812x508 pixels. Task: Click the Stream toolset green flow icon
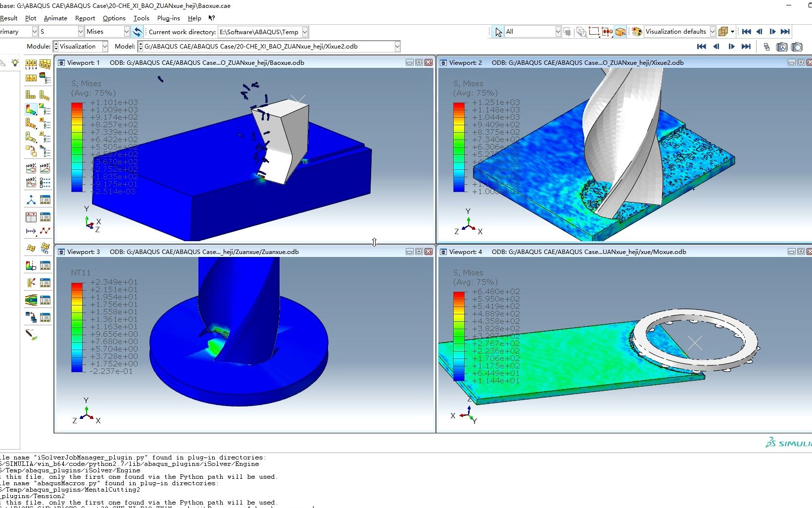tap(31, 300)
